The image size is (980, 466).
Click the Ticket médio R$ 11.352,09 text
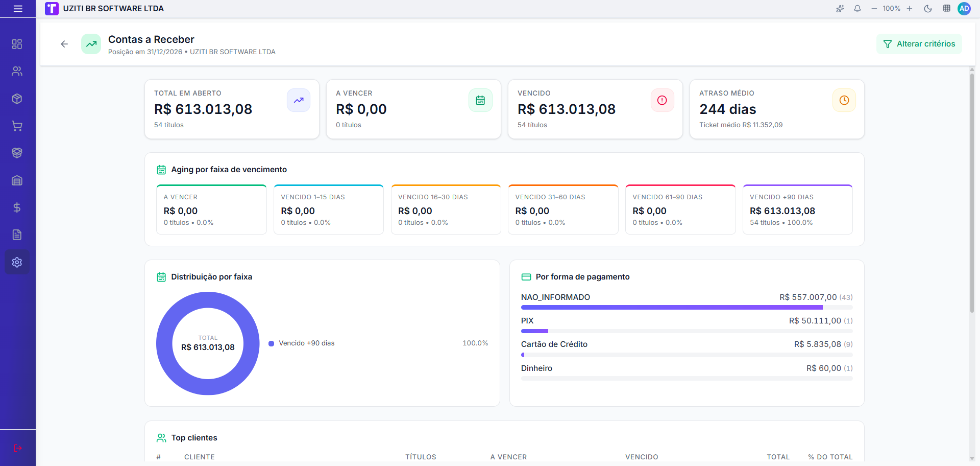pos(741,125)
